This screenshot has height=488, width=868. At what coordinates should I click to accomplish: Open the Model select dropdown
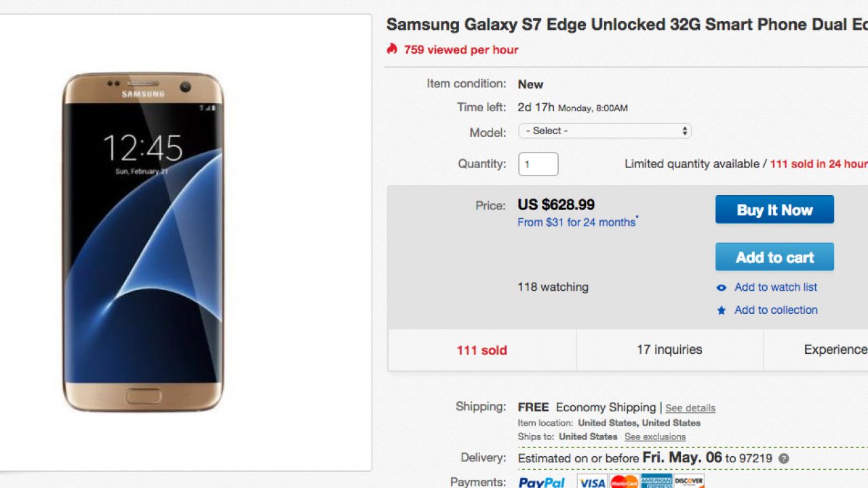pos(604,131)
